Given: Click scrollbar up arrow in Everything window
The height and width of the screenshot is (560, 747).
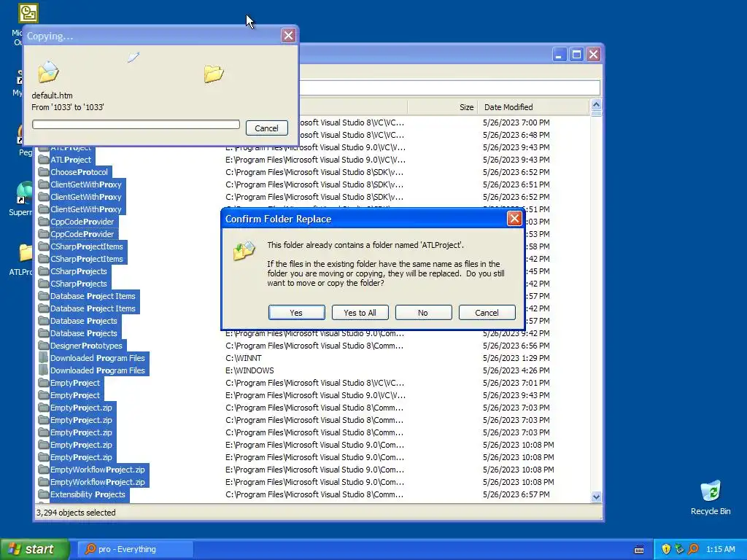Looking at the screenshot, I should pyautogui.click(x=596, y=105).
